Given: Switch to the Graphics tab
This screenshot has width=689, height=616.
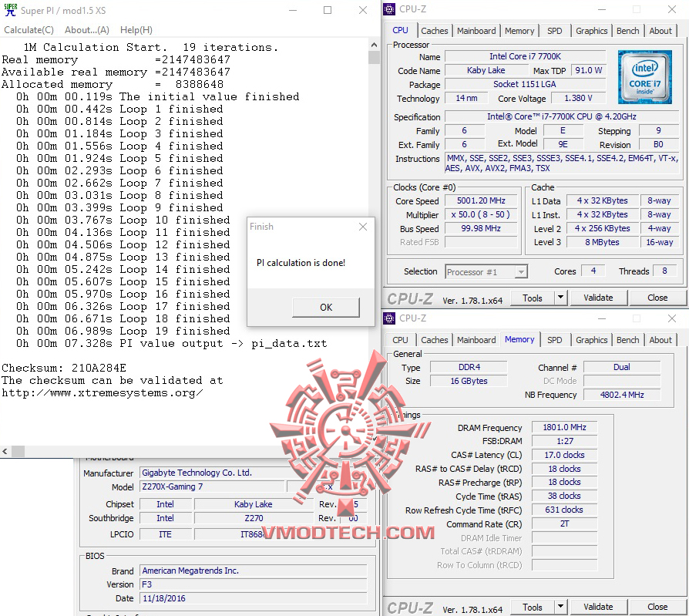Looking at the screenshot, I should (x=591, y=31).
